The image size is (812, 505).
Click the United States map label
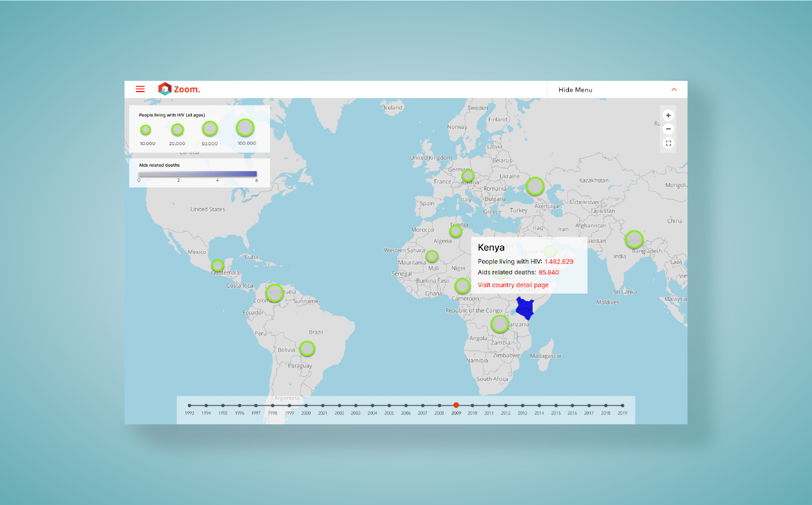pyautogui.click(x=207, y=209)
